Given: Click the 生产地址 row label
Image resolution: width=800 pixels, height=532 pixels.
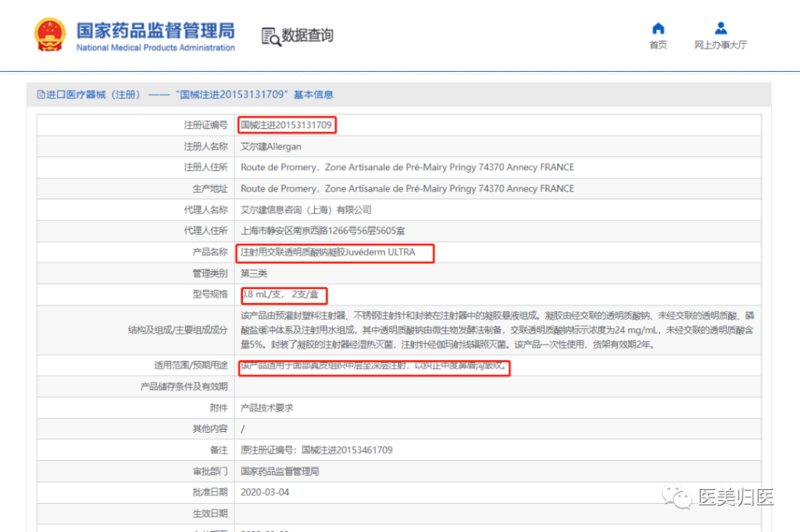Looking at the screenshot, I should 209,189.
